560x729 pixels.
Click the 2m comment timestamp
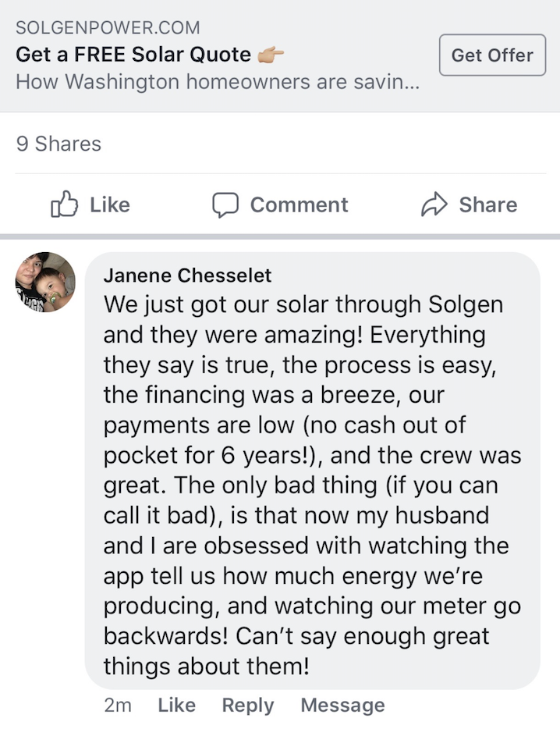point(118,705)
